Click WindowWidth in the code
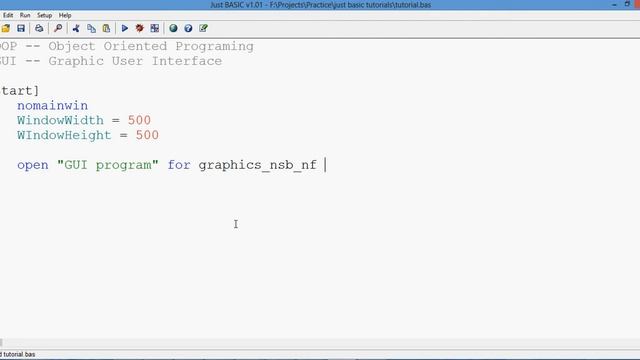The width and height of the screenshot is (640, 360). (60, 120)
